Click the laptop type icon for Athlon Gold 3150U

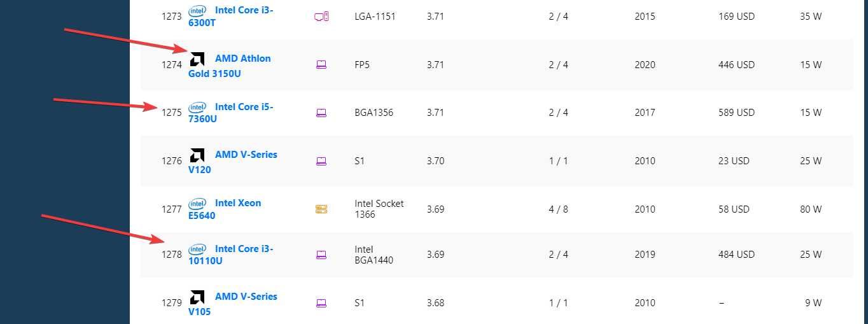[321, 65]
